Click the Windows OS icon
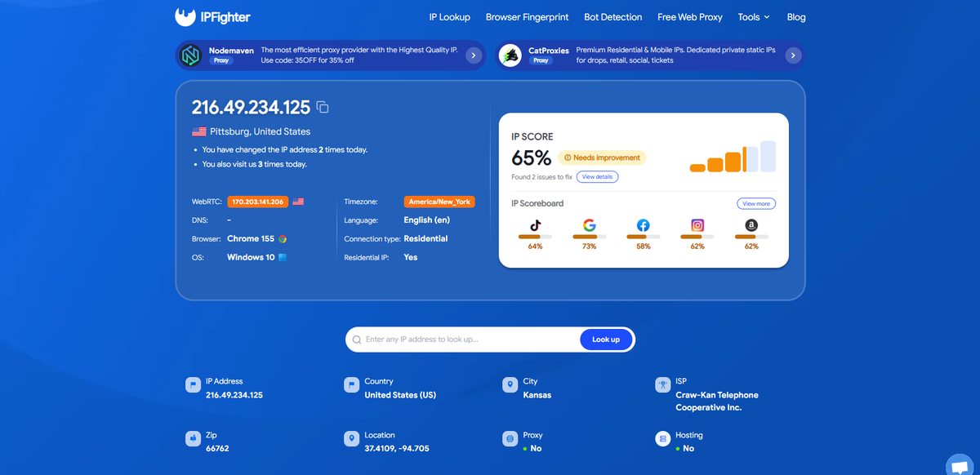This screenshot has height=475, width=980. coord(283,257)
